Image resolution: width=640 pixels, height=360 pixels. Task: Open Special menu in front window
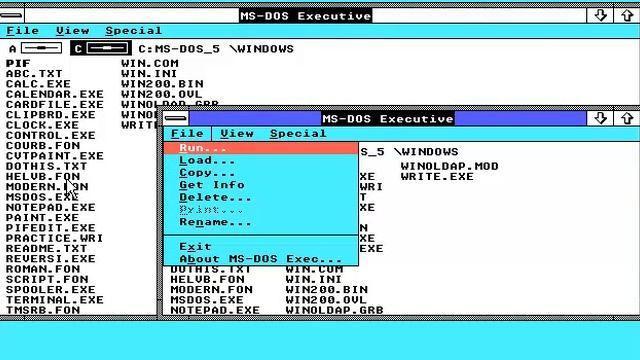pos(298,133)
